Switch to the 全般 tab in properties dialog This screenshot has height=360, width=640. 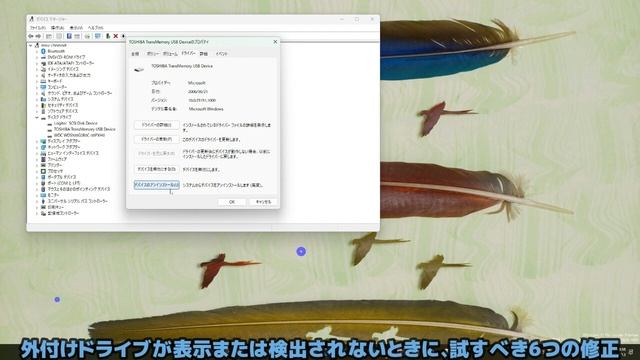pyautogui.click(x=135, y=54)
